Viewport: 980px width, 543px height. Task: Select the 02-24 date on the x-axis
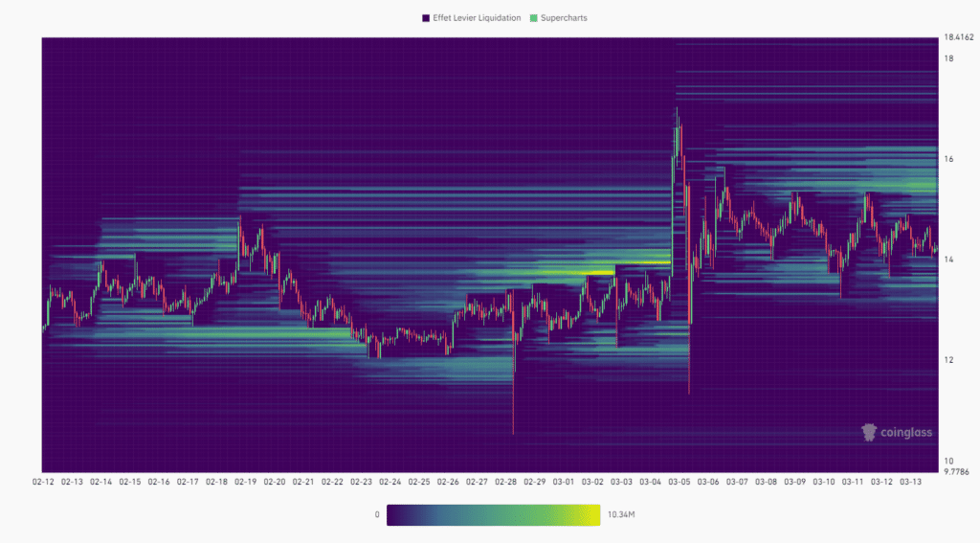coord(390,482)
